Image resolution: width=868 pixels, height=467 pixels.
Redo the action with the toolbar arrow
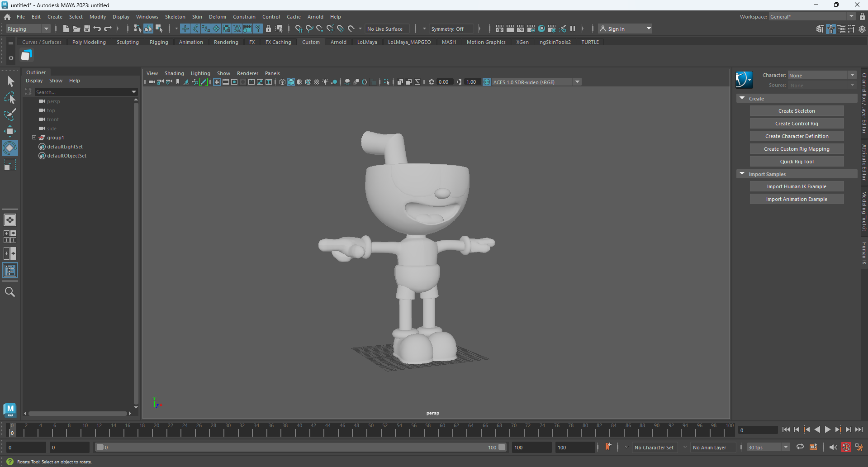point(108,29)
